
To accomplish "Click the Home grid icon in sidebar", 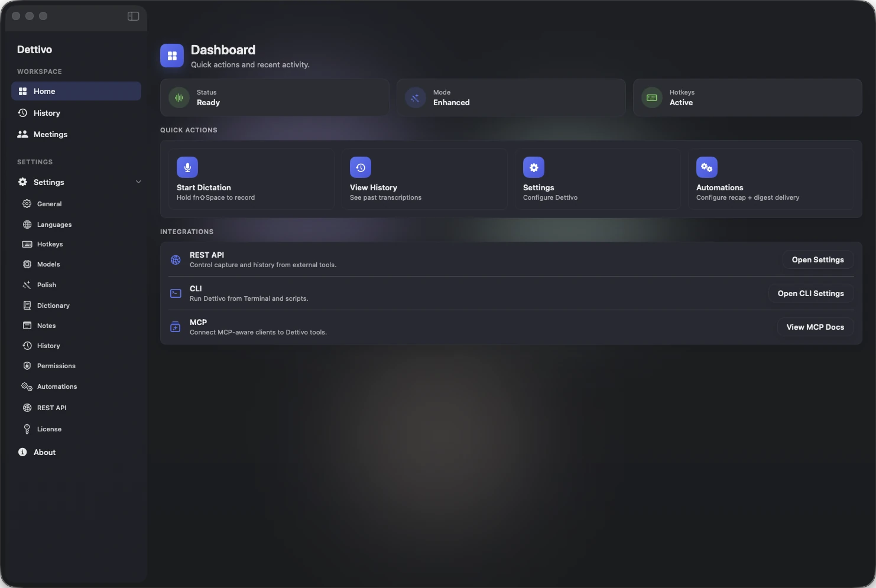I will click(22, 91).
